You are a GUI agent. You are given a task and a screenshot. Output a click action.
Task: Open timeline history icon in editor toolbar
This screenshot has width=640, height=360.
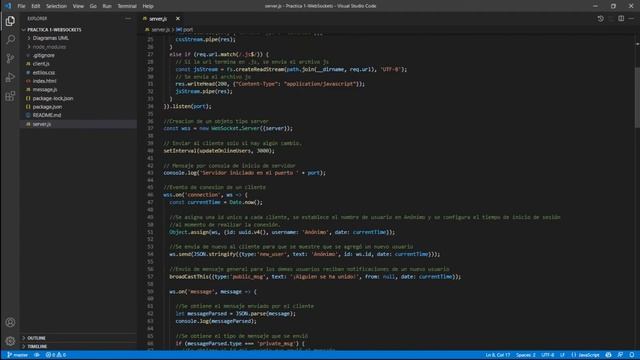pyautogui.click(x=600, y=19)
